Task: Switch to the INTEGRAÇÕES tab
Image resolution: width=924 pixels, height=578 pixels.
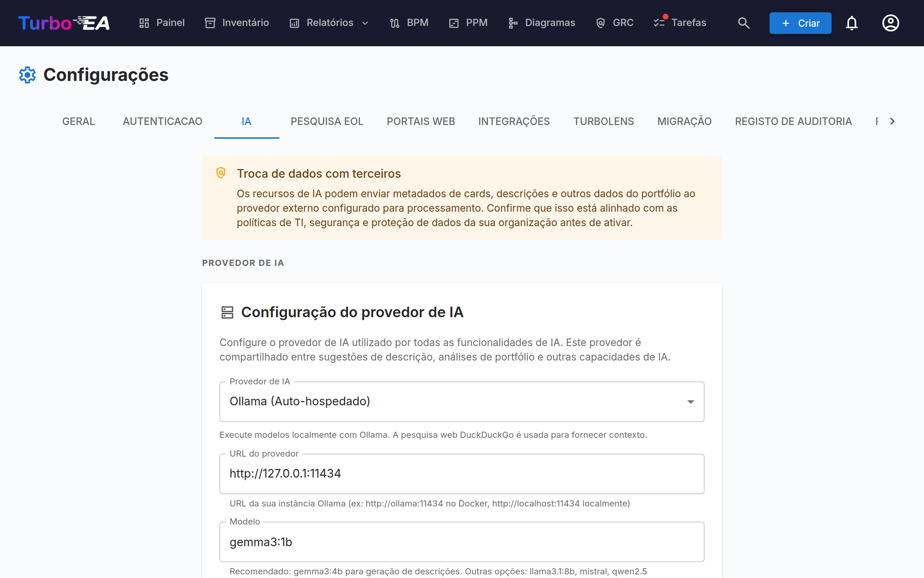Action: (514, 121)
